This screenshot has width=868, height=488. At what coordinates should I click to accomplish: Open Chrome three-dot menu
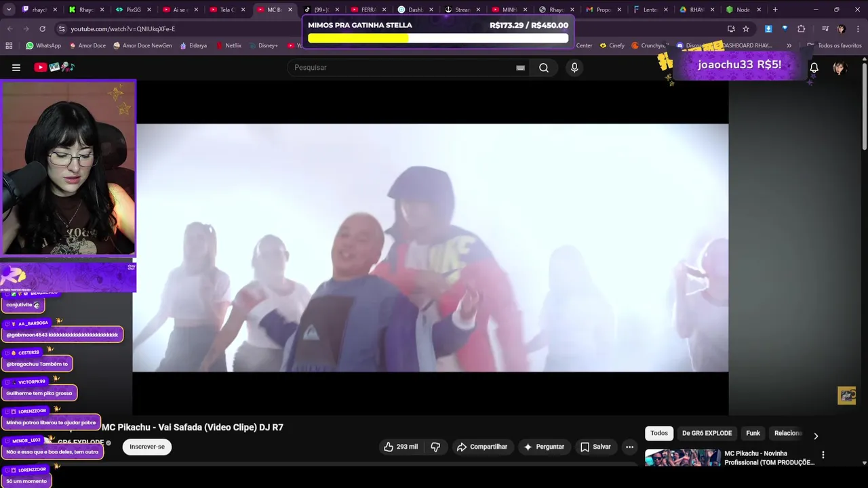tap(858, 28)
